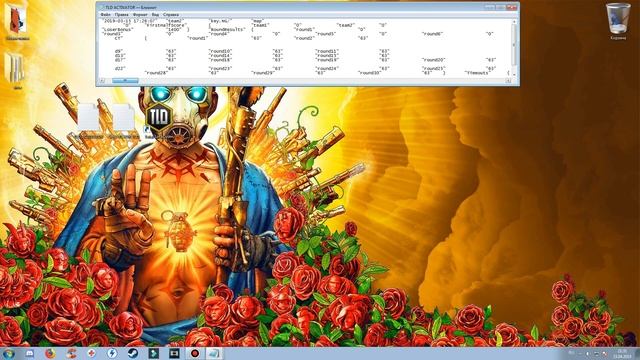Click the right arrow of Notepad's horizontal scrollbar

pyautogui.click(x=508, y=80)
